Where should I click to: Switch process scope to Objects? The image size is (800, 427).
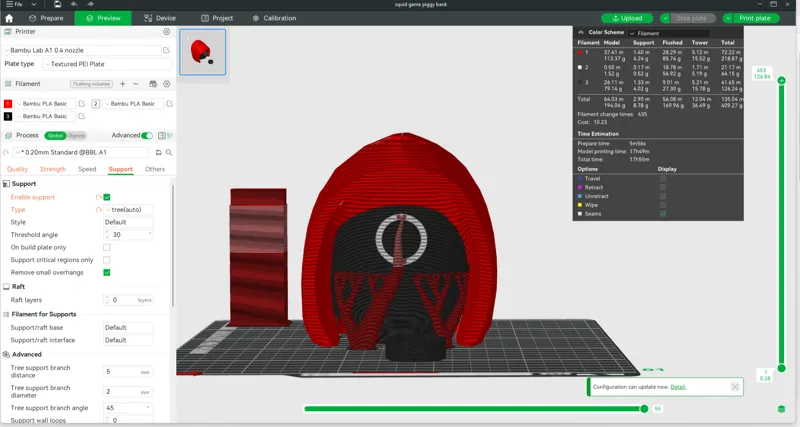pos(76,136)
